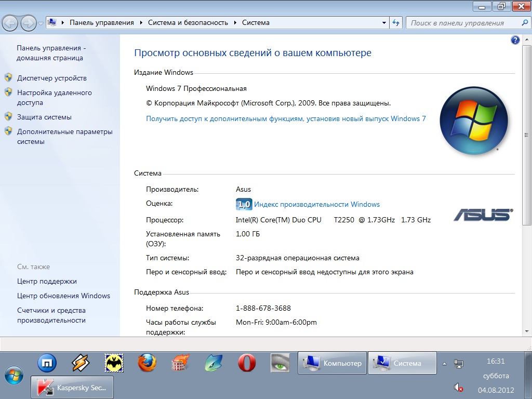Expand arrow before Панель управления breadcrumb
The image size is (532, 399).
tap(63, 23)
